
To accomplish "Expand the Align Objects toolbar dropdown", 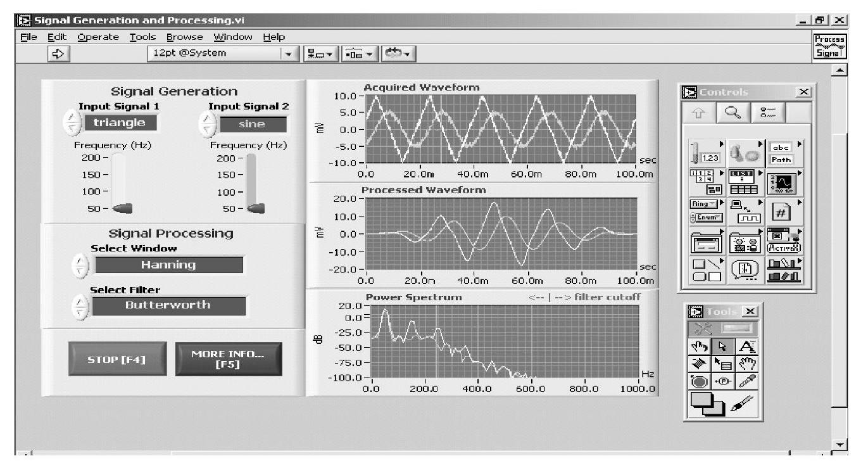I will (x=322, y=54).
